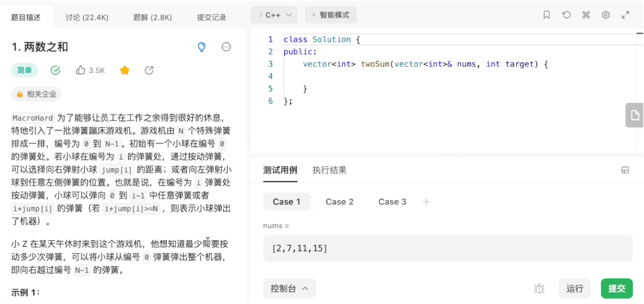Open the debug bug icon near 运行
This screenshot has height=304, width=644.
click(x=539, y=288)
